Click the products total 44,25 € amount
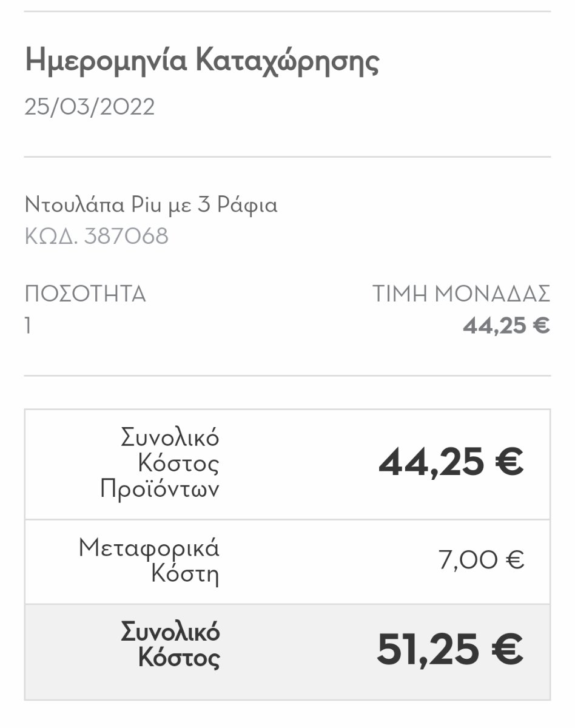The height and width of the screenshot is (728, 575). (451, 463)
